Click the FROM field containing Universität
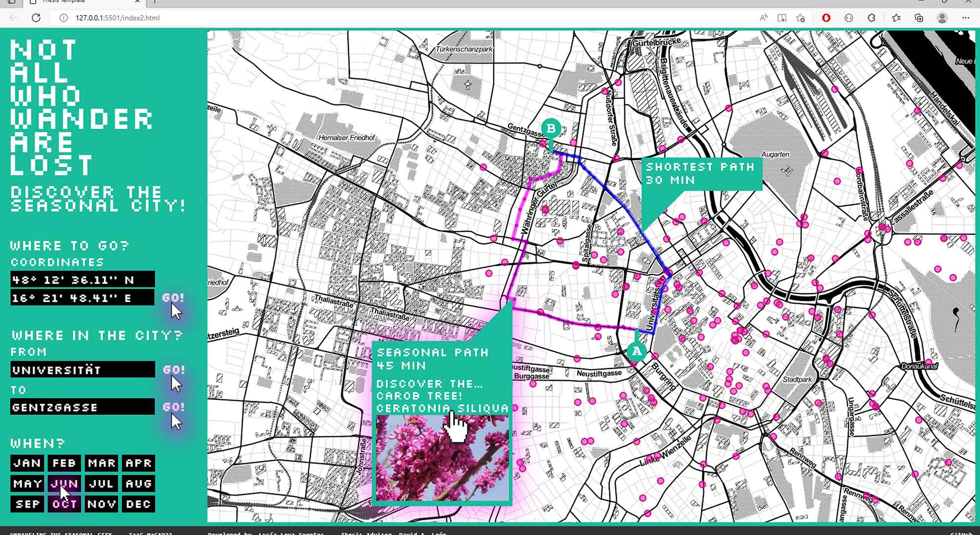The height and width of the screenshot is (535, 980). point(83,370)
